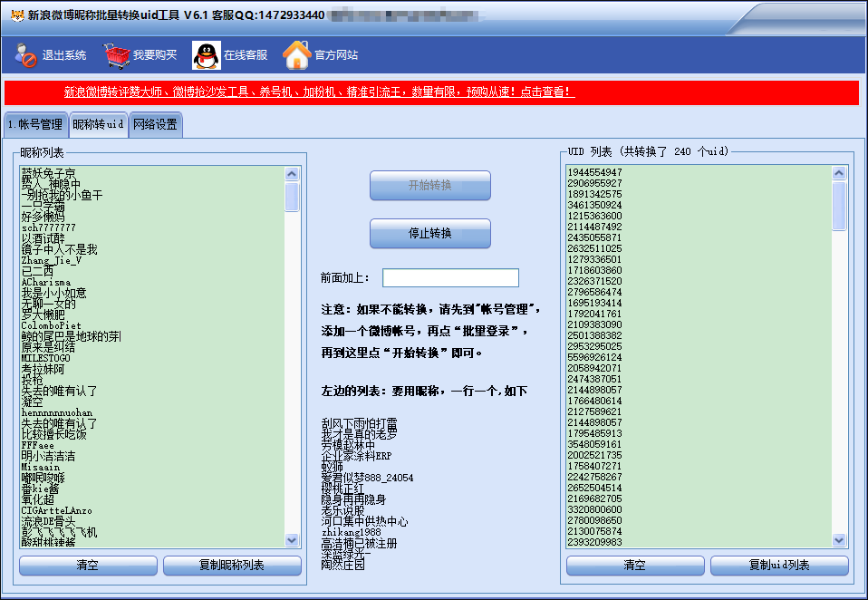This screenshot has height=600, width=868.
Task: Click 复制昵称列表 button
Action: point(232,566)
